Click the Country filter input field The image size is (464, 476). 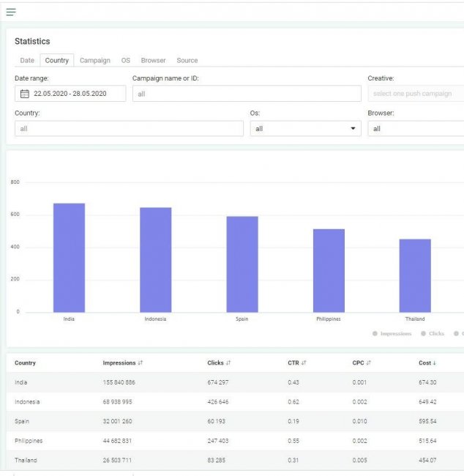(129, 129)
